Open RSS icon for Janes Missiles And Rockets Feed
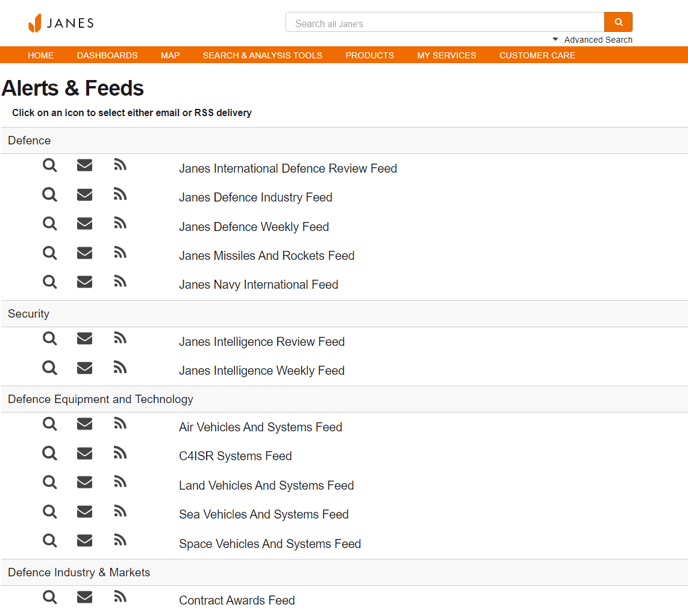This screenshot has height=616, width=688. tap(120, 252)
